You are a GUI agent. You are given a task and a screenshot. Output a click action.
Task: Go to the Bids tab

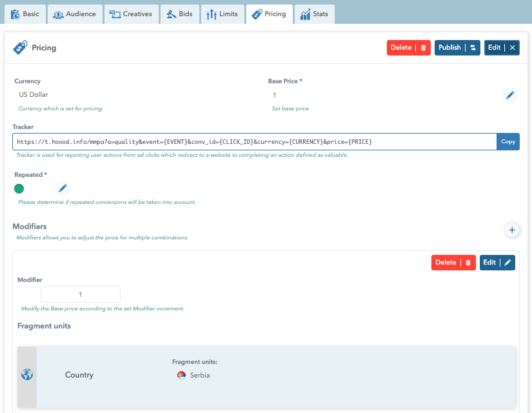179,14
